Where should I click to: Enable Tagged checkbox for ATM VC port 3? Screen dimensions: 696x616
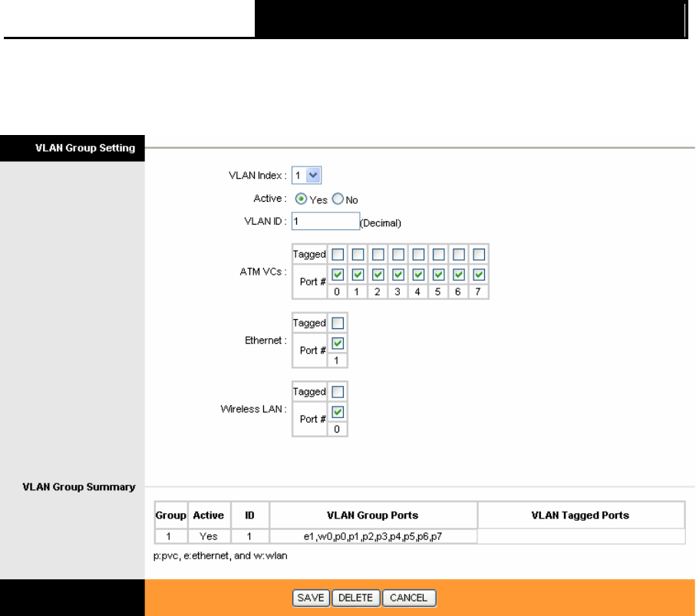(x=398, y=254)
